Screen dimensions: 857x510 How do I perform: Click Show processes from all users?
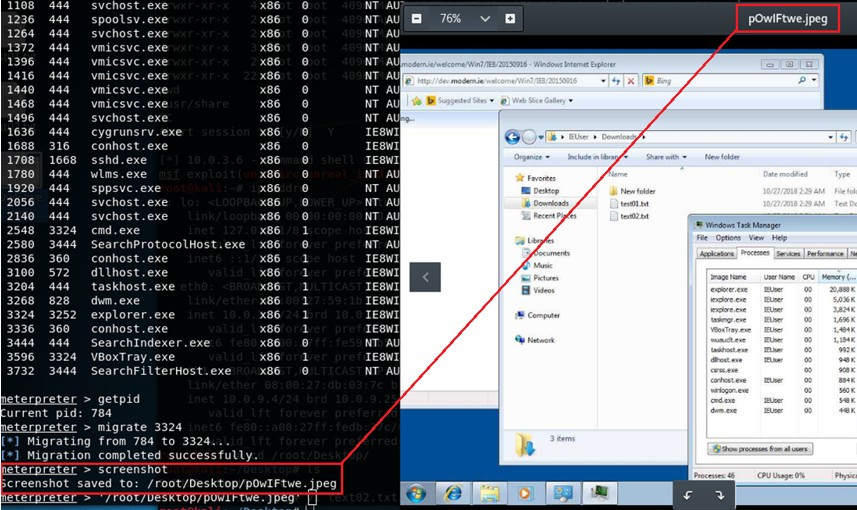760,449
